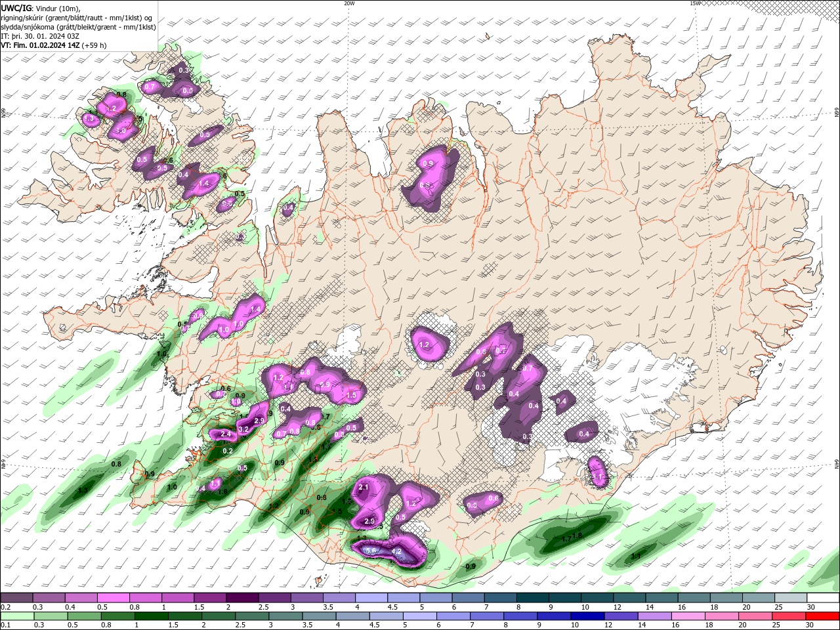840x630 pixels.
Task: Click the '20W' longitude label at top
Action: coord(349,3)
